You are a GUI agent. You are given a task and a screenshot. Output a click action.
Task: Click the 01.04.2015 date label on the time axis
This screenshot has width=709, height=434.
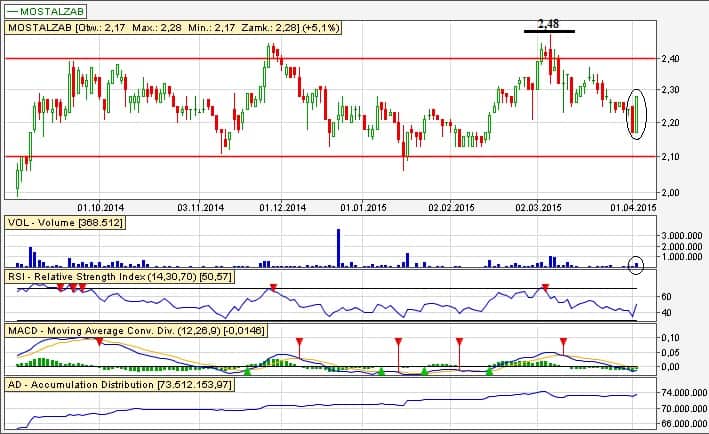point(633,207)
